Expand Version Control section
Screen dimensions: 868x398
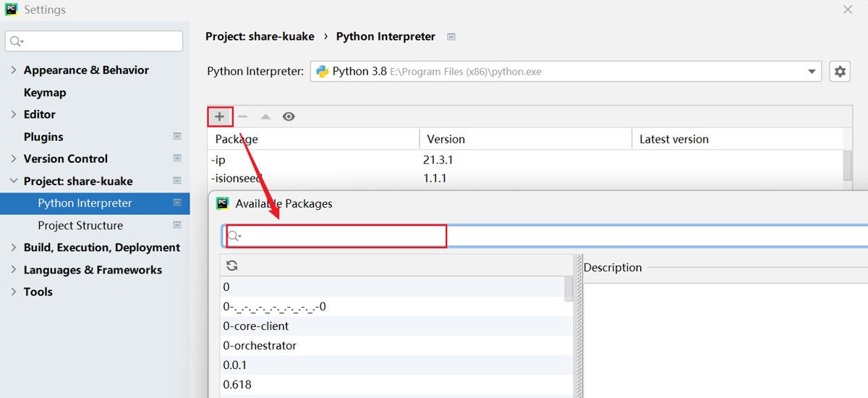pos(14,158)
